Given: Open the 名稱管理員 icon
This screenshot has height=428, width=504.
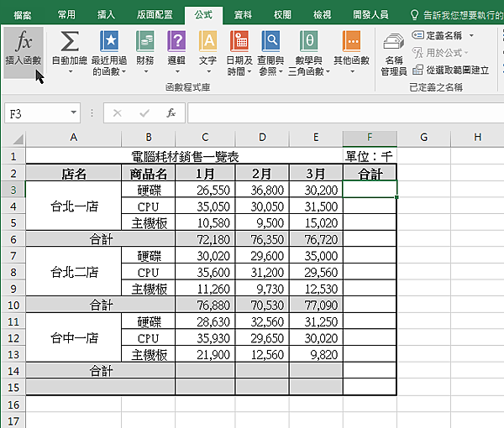Looking at the screenshot, I should (394, 41).
